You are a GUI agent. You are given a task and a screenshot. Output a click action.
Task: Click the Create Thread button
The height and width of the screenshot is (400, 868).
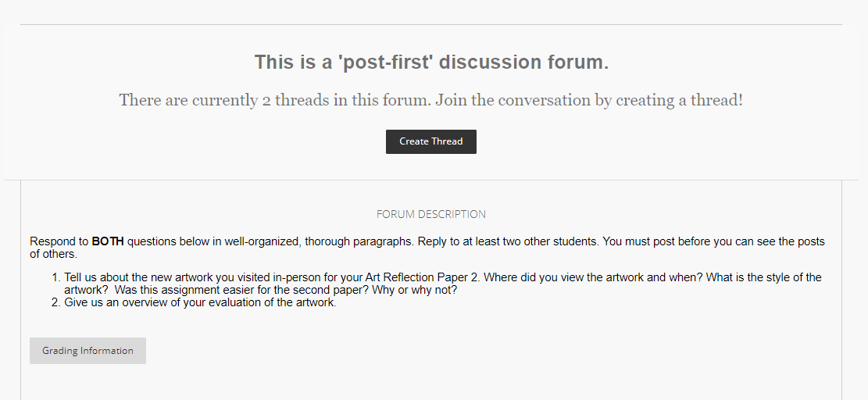[430, 141]
